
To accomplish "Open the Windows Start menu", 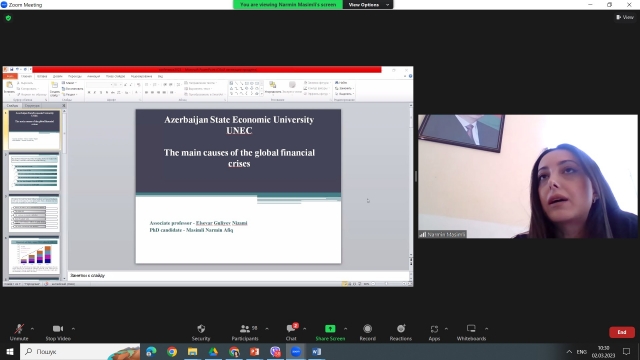I will tap(10, 351).
